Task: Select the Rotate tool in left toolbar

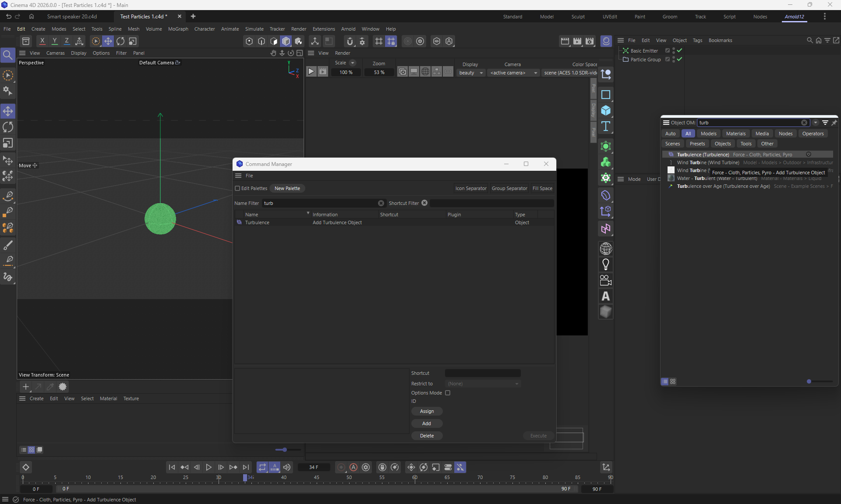Action: click(x=8, y=127)
